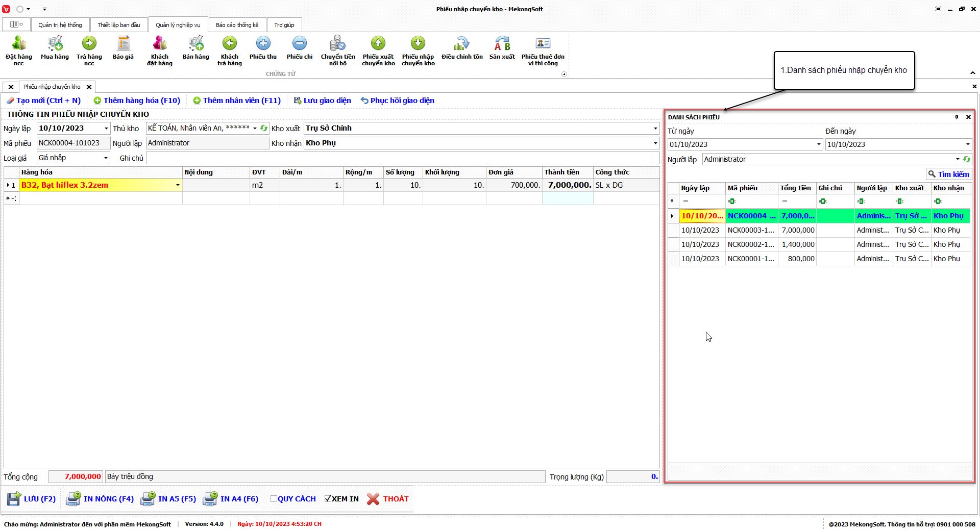Screen dimensions: 980x530
Task: Enable the QUY CÁCH checkbox
Action: pyautogui.click(x=274, y=499)
